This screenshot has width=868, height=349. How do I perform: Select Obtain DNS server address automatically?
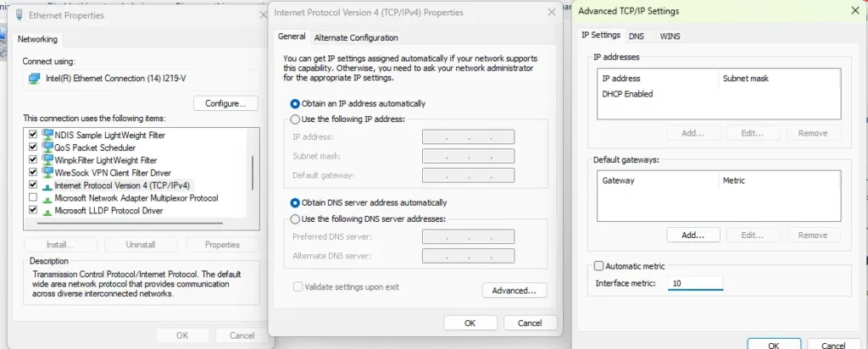click(295, 203)
